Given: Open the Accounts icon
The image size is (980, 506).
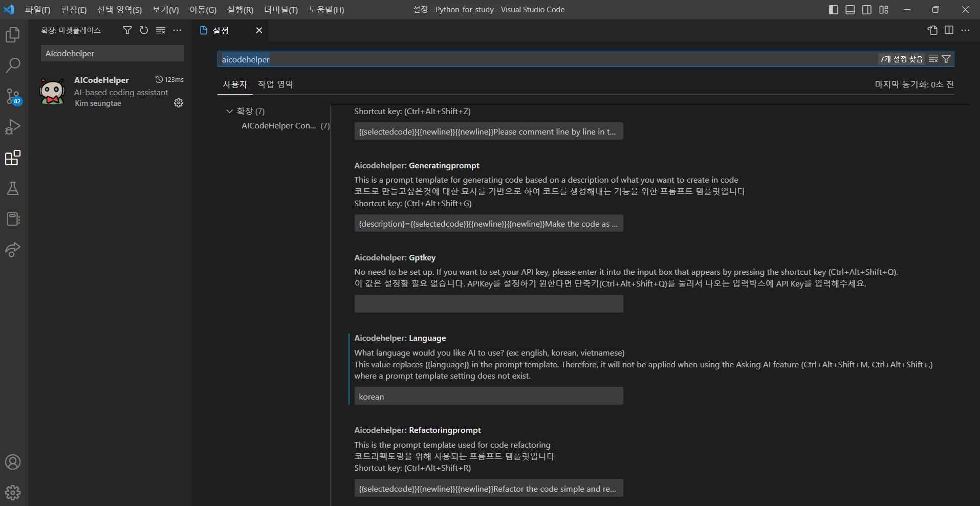Looking at the screenshot, I should [13, 462].
